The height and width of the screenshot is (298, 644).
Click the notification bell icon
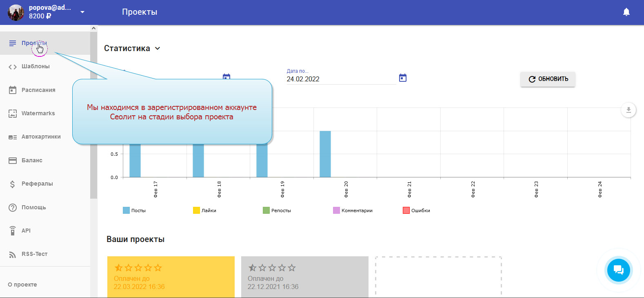click(626, 12)
